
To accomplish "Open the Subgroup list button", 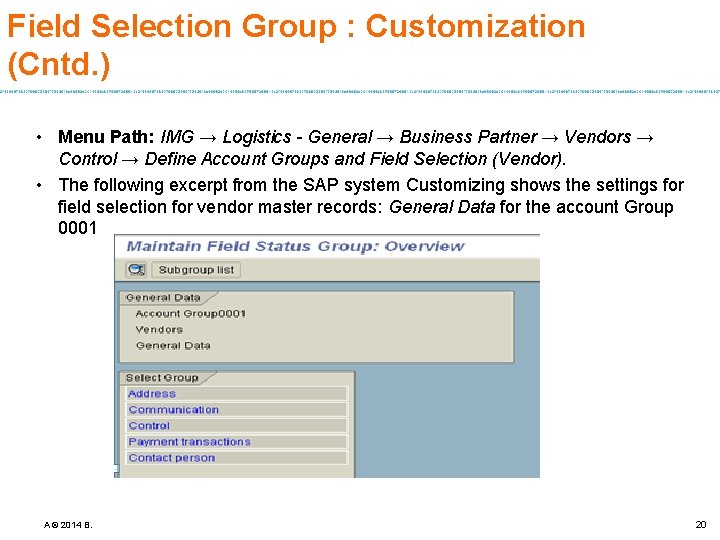I will point(196,270).
